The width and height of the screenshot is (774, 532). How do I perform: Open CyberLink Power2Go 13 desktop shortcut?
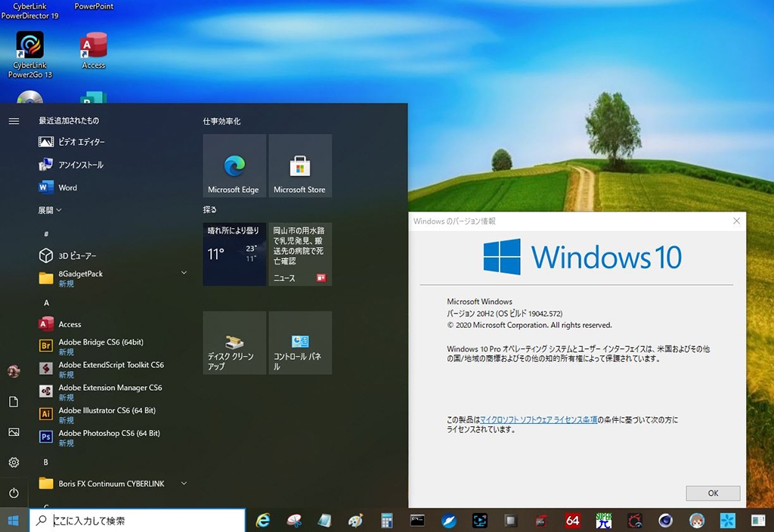pos(29,54)
